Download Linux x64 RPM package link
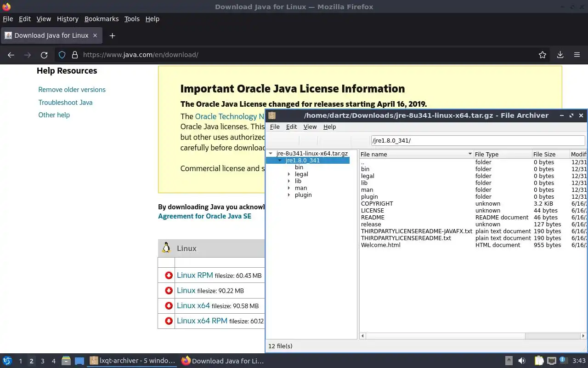The height and width of the screenshot is (368, 588). 202,321
